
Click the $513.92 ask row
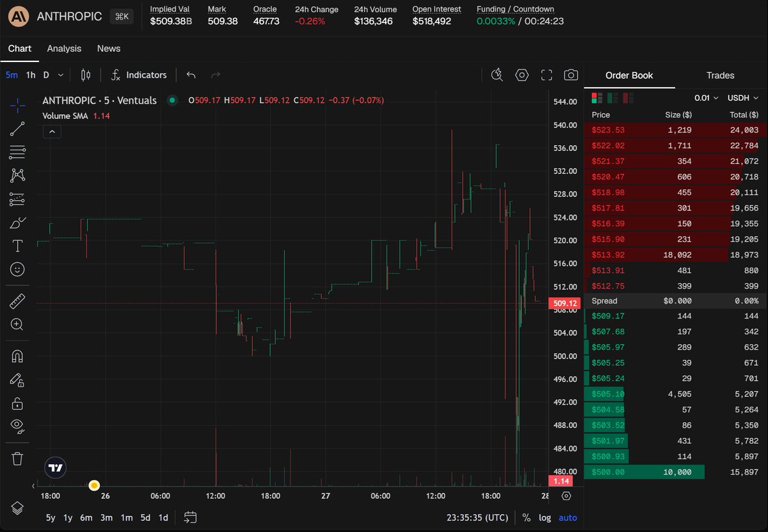[x=675, y=254]
